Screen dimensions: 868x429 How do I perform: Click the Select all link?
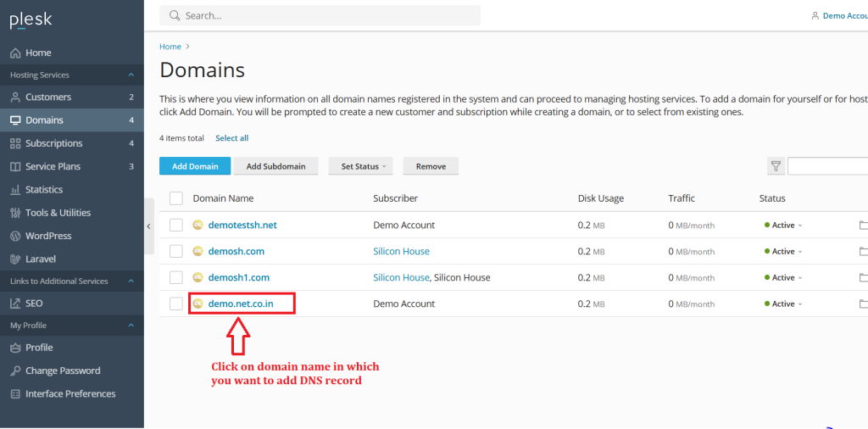232,138
